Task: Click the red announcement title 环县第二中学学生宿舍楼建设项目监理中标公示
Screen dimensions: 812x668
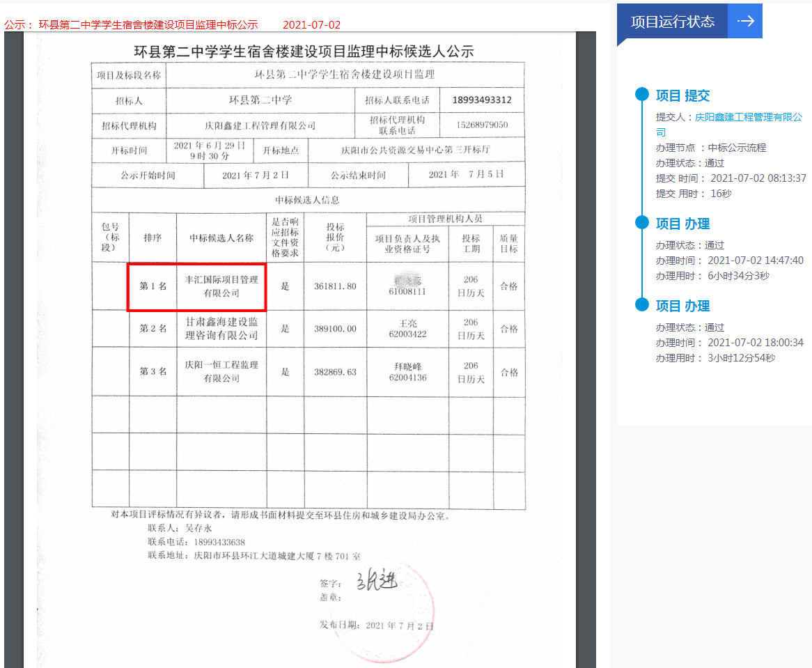Action: (x=148, y=25)
